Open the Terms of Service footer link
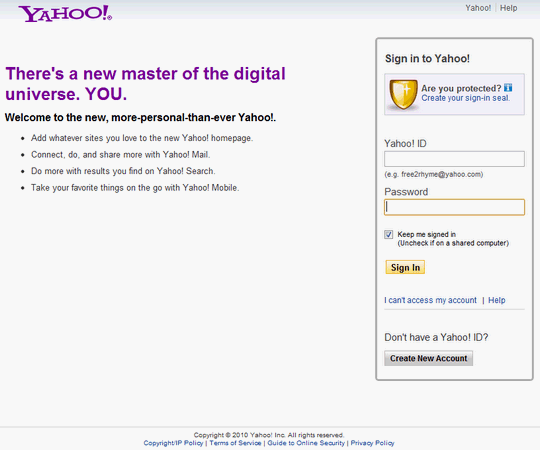Screen dimensions: 540x450 [235, 443]
